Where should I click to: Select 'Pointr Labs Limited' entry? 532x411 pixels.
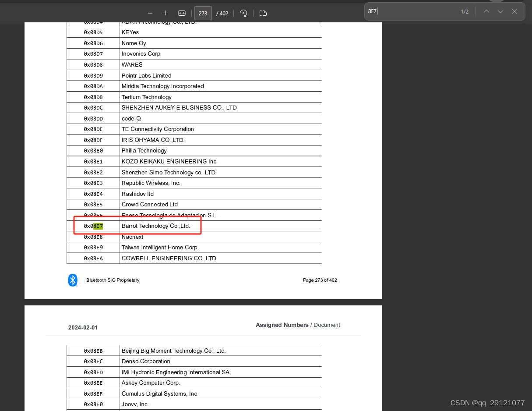(147, 76)
